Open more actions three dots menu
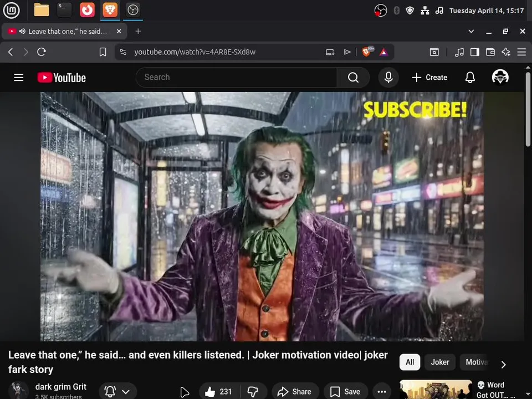 pyautogui.click(x=382, y=392)
